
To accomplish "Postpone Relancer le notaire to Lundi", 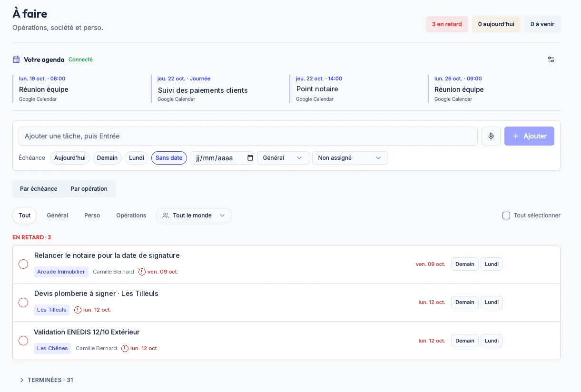I will tap(492, 264).
